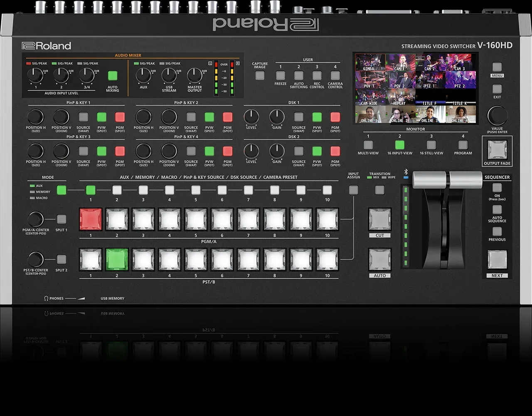Select PGM/A cross-point button 10
532x416 pixels.
coord(328,219)
